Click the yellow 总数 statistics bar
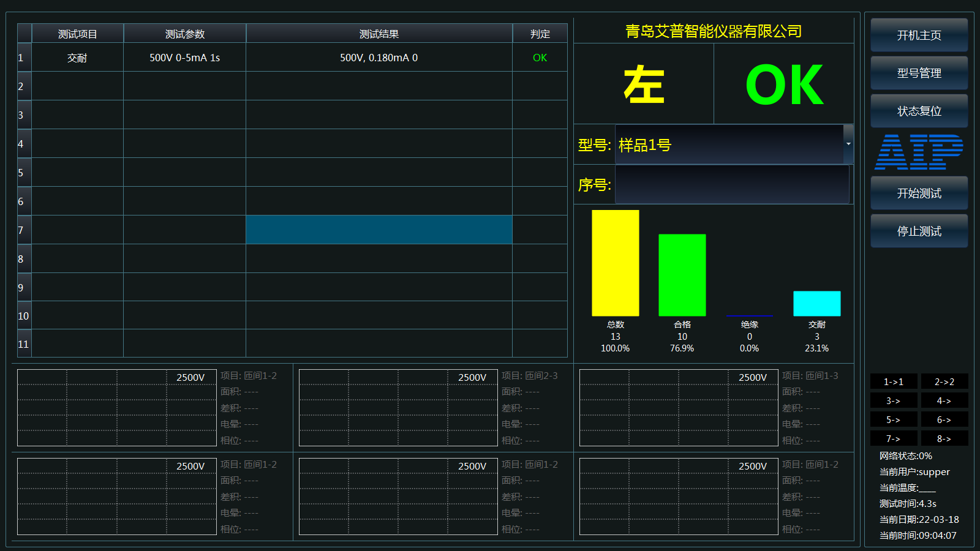The image size is (980, 551). coord(615,263)
